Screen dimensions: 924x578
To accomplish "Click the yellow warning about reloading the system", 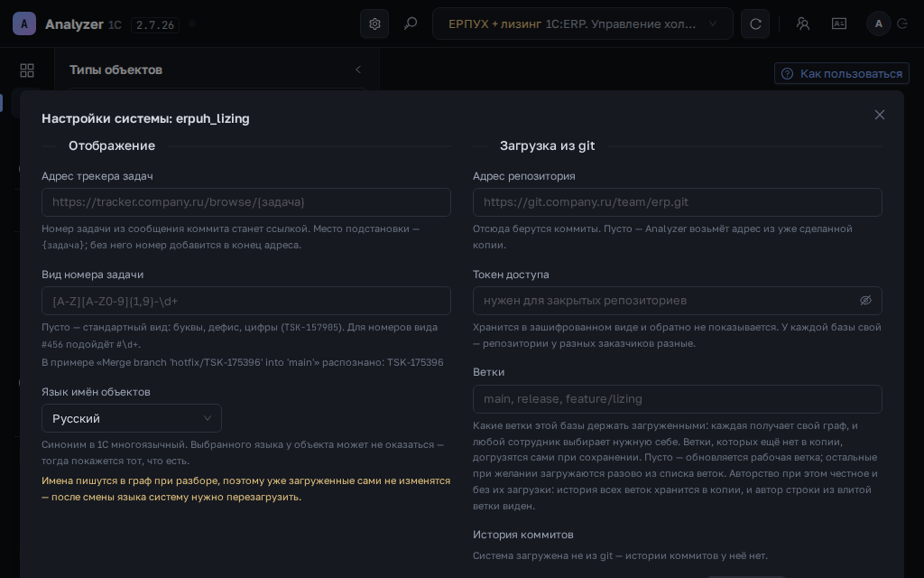I will tap(245, 489).
